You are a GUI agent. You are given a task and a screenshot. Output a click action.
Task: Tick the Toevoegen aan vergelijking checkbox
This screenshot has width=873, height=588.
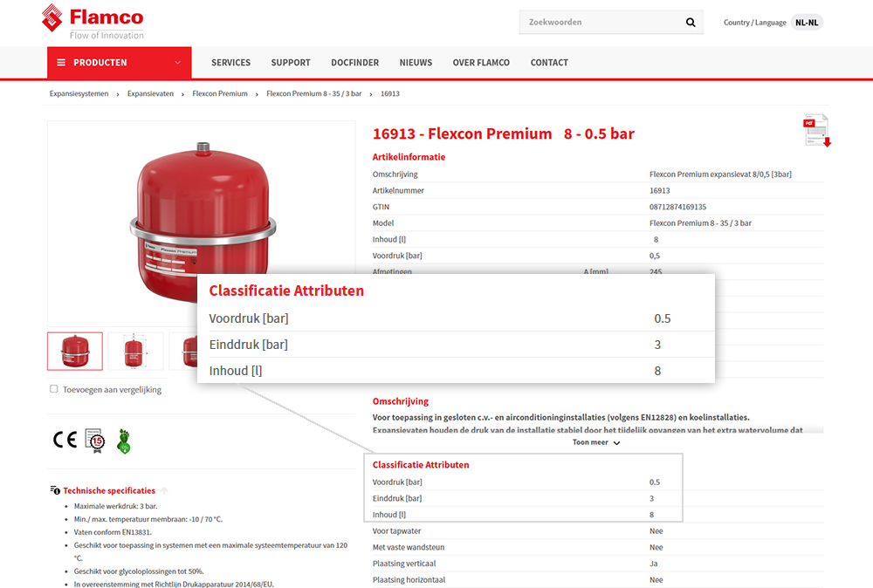tap(54, 389)
